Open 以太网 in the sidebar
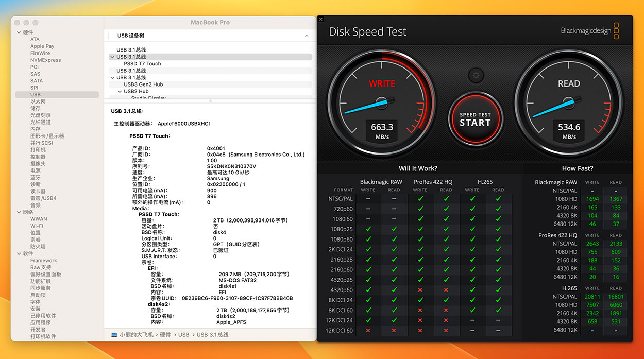Viewport: 644px width, 359px height. [x=38, y=101]
